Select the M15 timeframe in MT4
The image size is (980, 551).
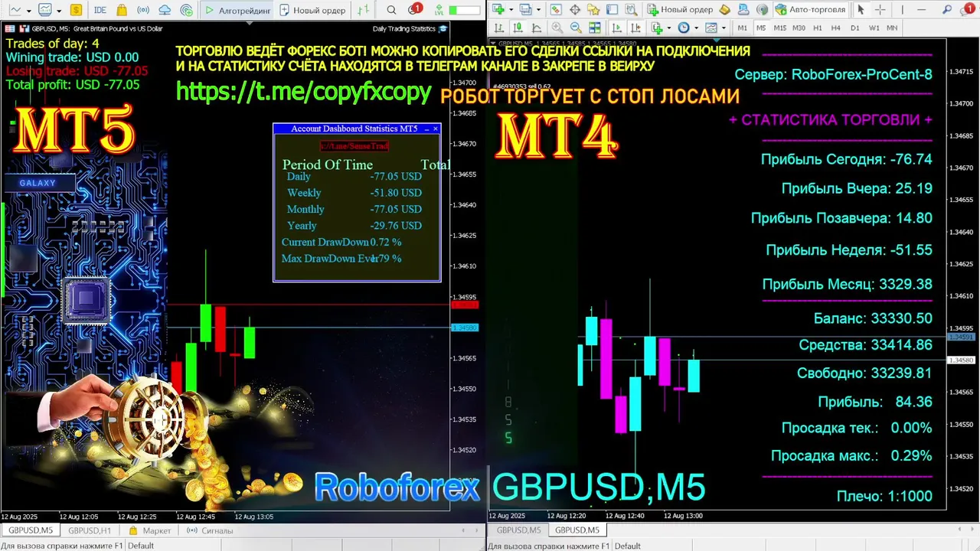(x=779, y=28)
